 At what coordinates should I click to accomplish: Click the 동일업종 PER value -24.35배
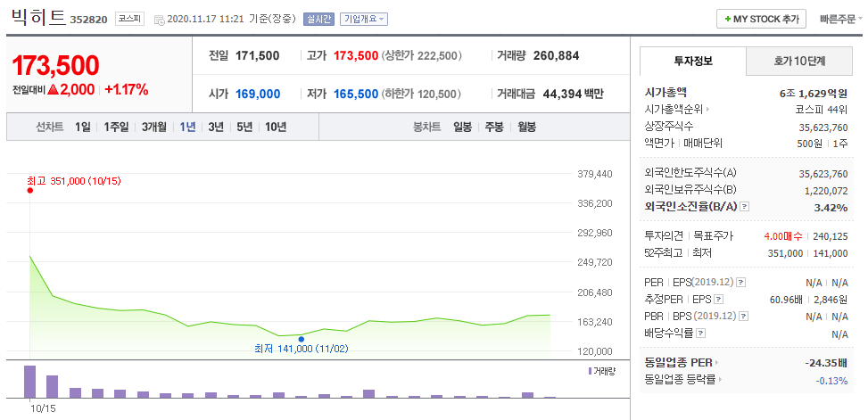[x=826, y=363]
